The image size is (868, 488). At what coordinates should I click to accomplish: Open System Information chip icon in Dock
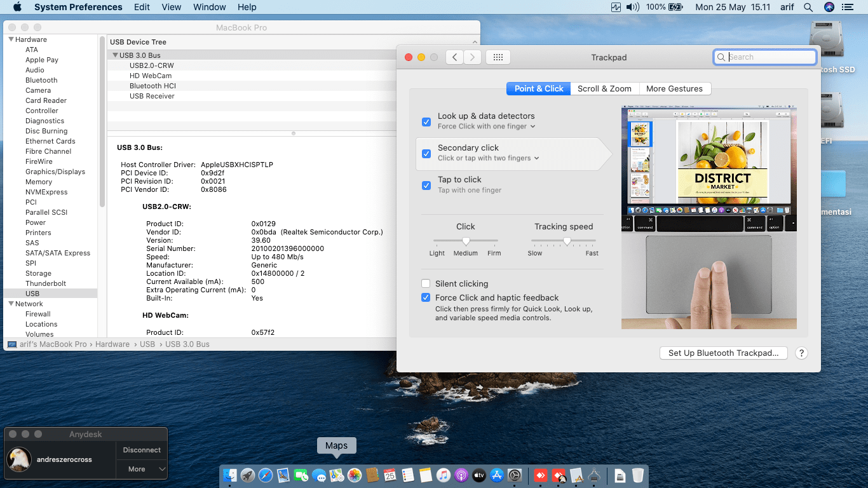coord(594,475)
